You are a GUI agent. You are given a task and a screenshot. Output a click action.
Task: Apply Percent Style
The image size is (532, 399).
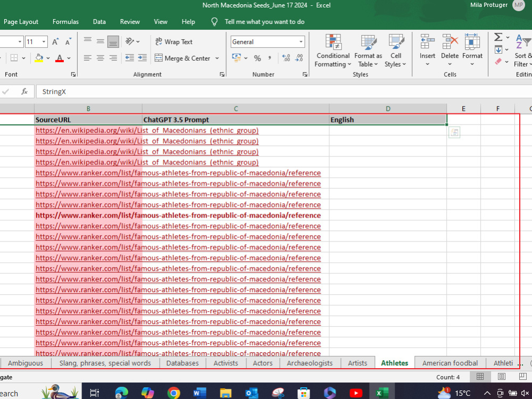pyautogui.click(x=257, y=58)
